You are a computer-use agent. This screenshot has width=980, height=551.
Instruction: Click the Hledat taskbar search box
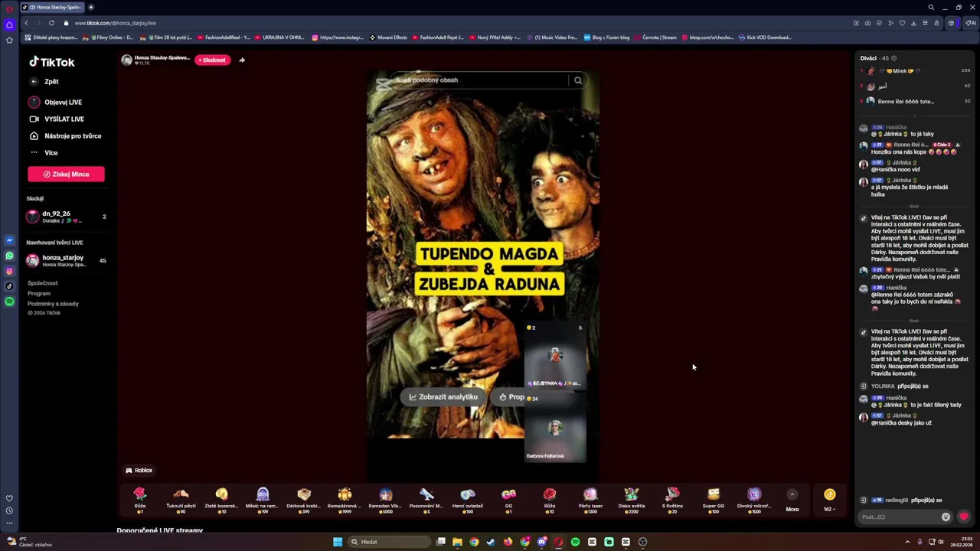click(388, 542)
